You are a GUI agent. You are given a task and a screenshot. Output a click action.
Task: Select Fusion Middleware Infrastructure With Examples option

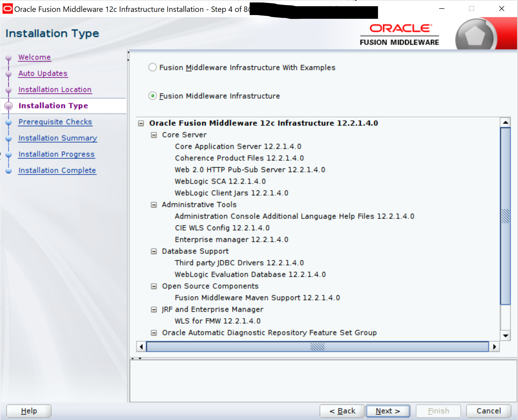point(153,67)
